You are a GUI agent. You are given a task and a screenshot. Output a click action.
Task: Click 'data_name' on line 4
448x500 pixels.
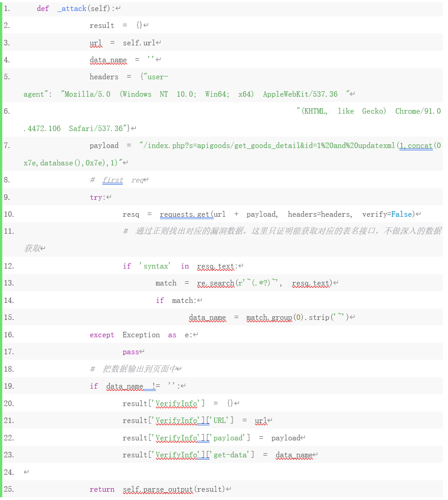108,60
